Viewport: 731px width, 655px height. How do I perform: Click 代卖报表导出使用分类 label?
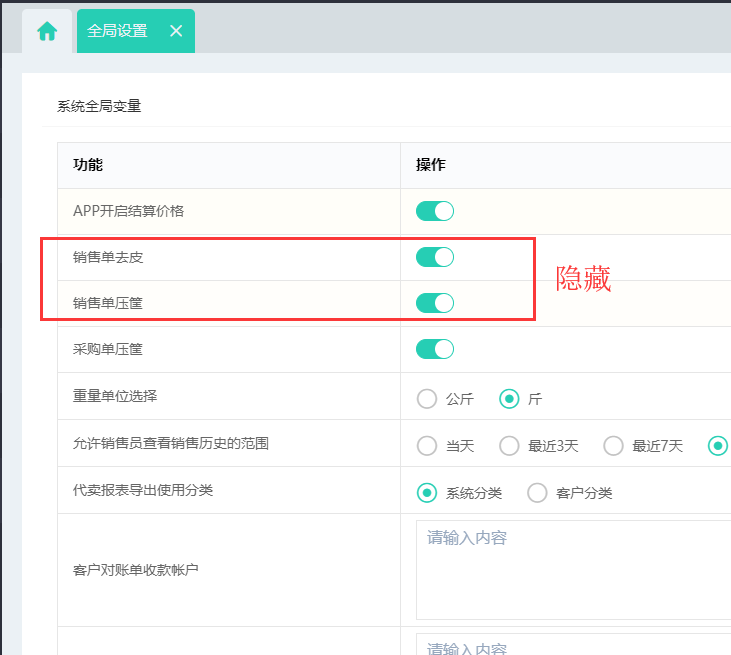[x=143, y=490]
